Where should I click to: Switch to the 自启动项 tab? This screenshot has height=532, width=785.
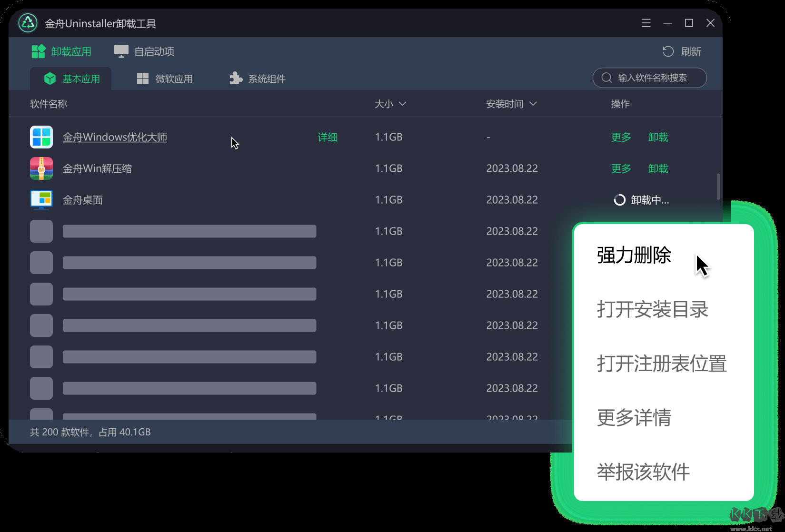tap(144, 51)
